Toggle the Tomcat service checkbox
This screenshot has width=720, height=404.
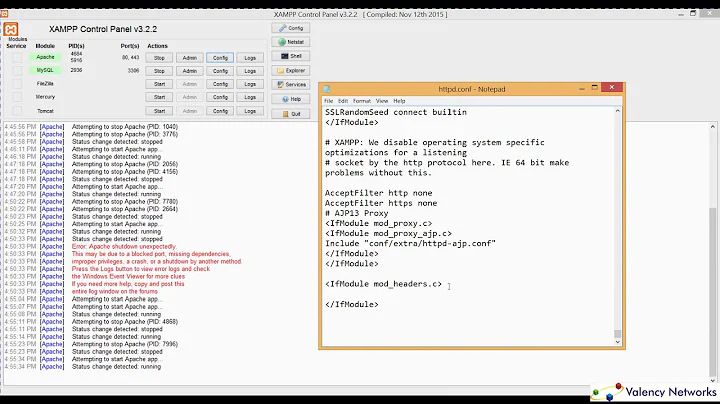tap(17, 111)
